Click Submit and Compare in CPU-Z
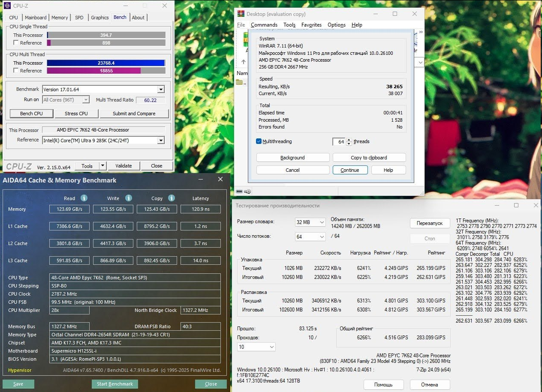This screenshot has width=542, height=392. pyautogui.click(x=134, y=114)
